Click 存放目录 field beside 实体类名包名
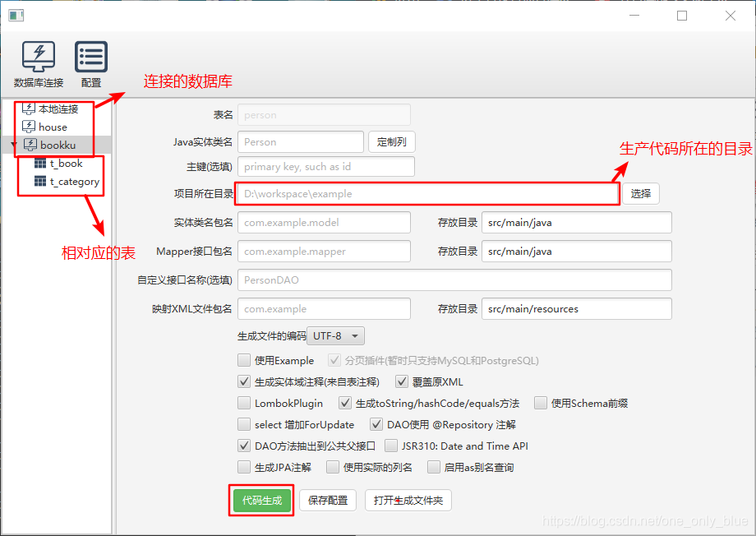Viewport: 756px width, 536px height. [x=577, y=223]
